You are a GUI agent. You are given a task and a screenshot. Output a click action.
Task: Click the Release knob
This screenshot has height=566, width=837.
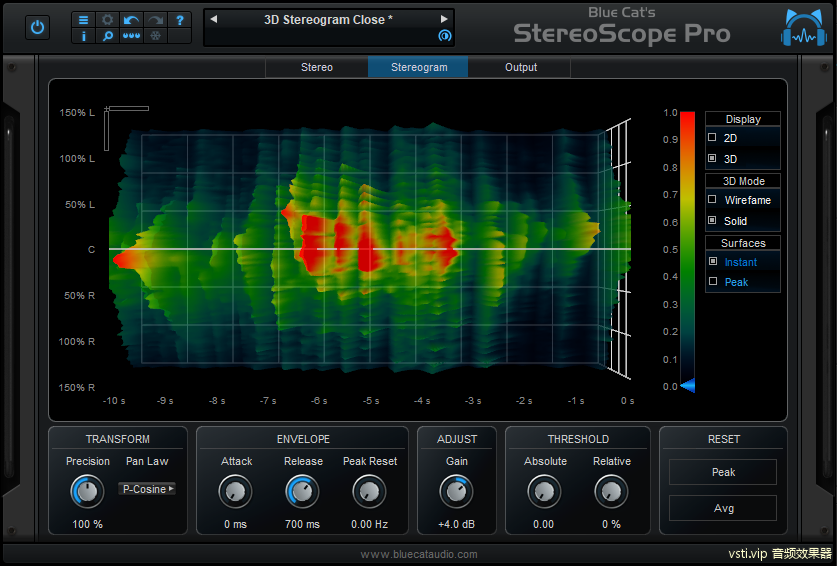coord(302,492)
